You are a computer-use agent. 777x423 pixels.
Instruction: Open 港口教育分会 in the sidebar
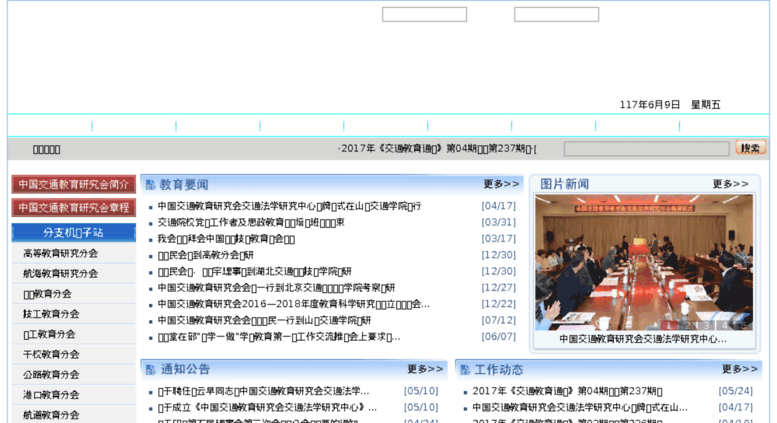pyautogui.click(x=51, y=395)
